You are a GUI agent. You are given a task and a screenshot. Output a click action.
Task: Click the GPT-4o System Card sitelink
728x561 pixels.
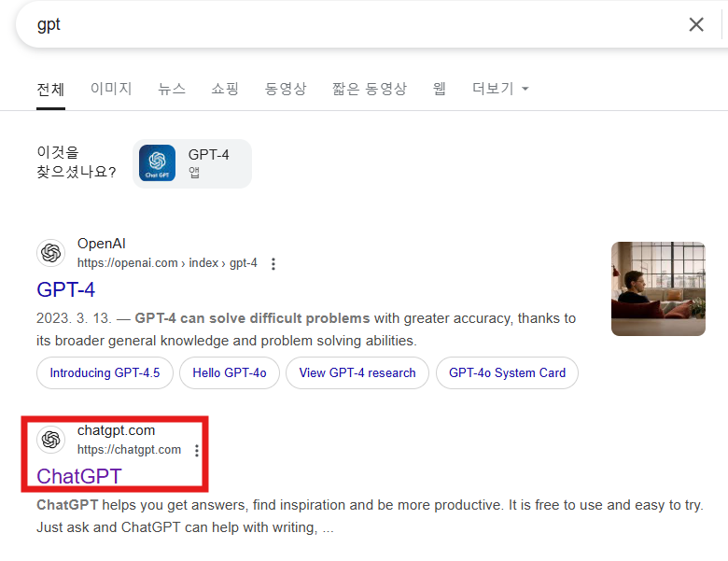[x=507, y=373]
